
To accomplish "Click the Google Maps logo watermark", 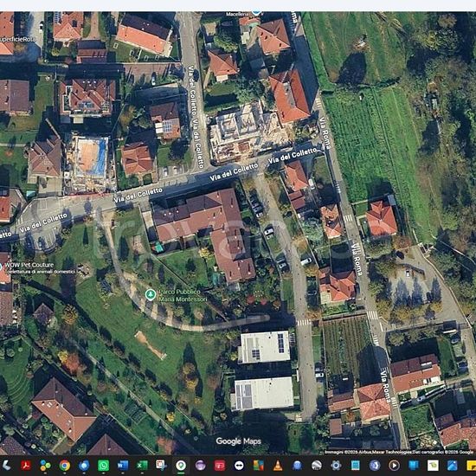I will [238, 441].
